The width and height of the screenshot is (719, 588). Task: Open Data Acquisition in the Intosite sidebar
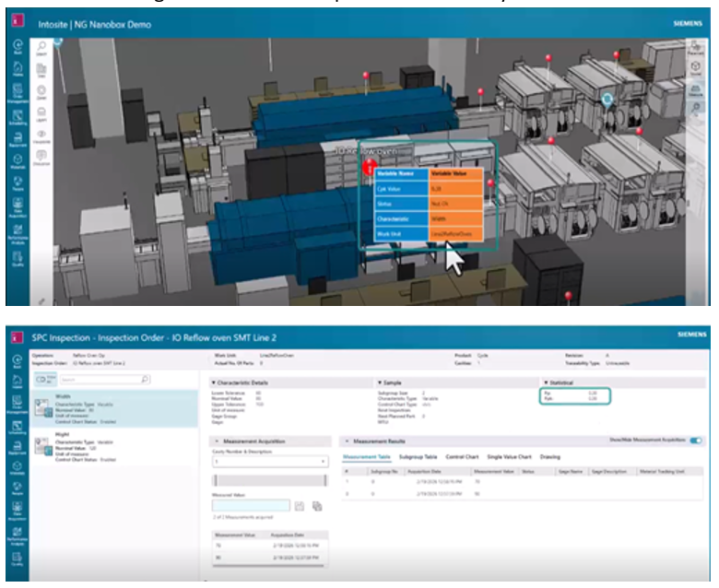pyautogui.click(x=18, y=207)
